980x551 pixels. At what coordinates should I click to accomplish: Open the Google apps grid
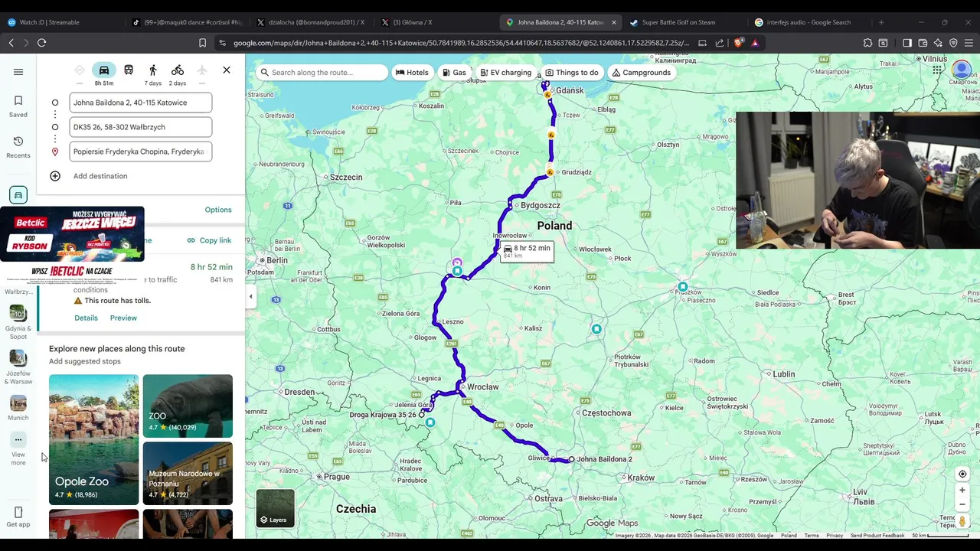[x=937, y=70]
